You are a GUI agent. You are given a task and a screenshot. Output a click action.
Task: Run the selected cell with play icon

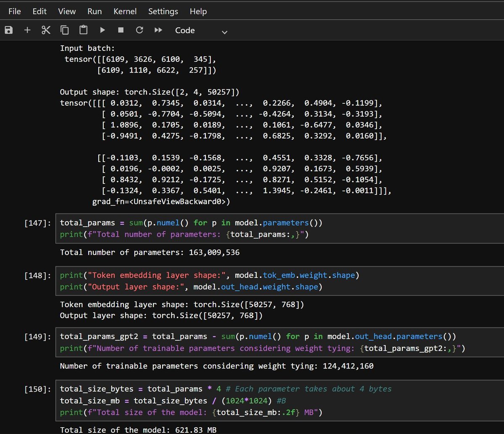point(102,30)
